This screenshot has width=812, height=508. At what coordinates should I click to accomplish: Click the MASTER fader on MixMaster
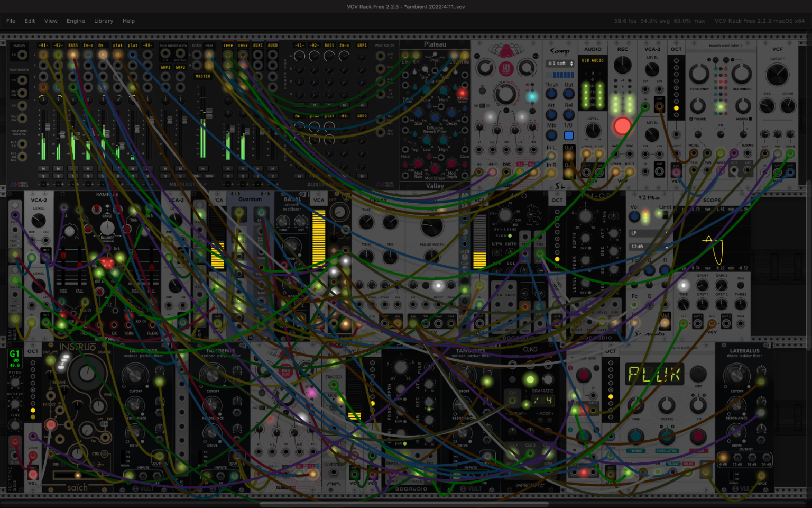[209, 113]
